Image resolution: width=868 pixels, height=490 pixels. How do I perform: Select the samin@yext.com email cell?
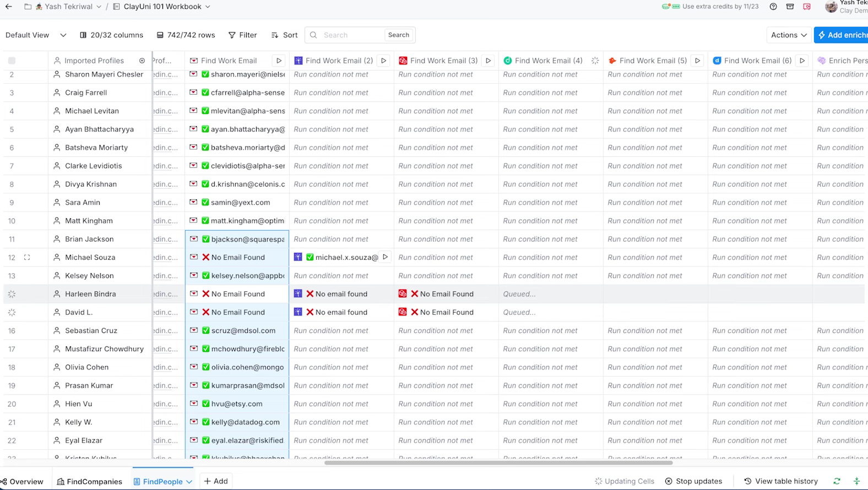(237, 203)
